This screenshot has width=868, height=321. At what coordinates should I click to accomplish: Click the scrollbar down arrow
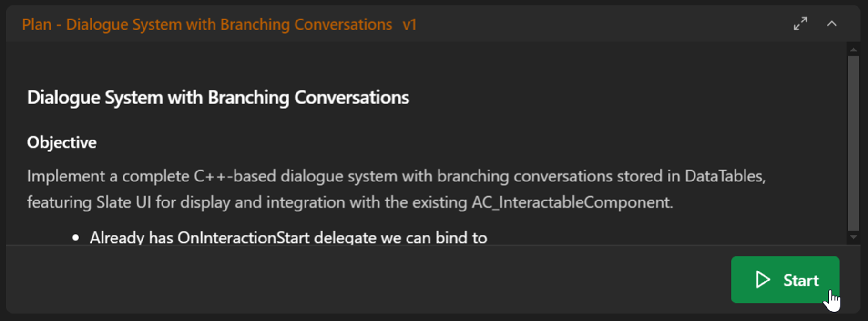(853, 237)
